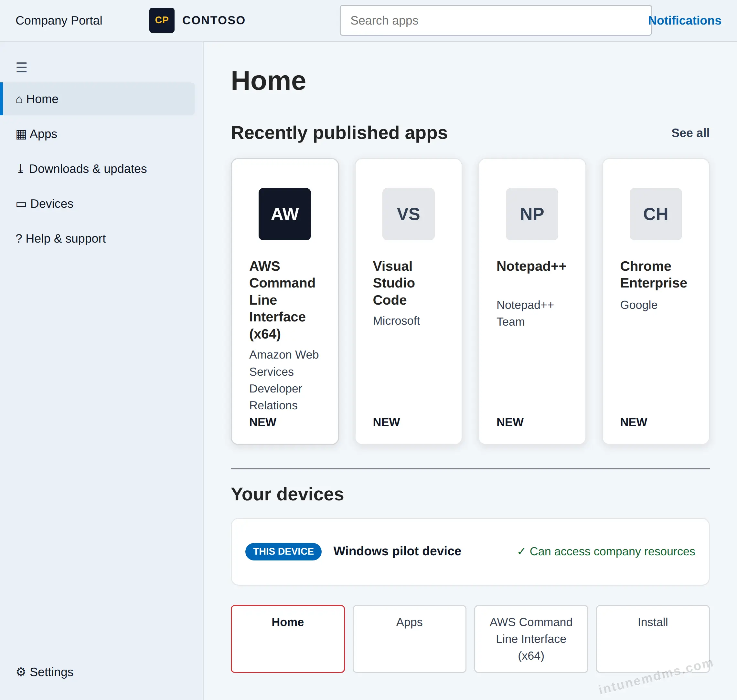Select the Home step box at bottom
This screenshot has height=700, width=737.
click(287, 639)
